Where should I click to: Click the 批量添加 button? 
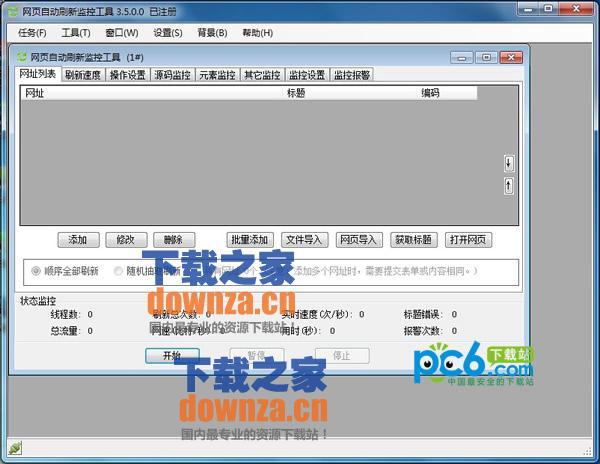[250, 240]
